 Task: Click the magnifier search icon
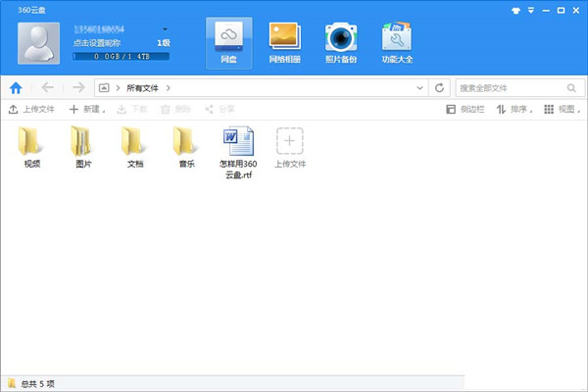[x=571, y=88]
